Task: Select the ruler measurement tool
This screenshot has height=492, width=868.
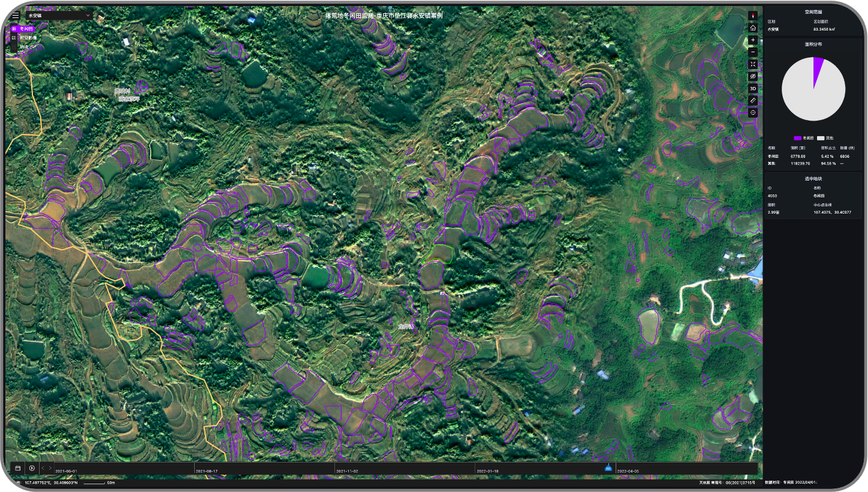Action: [x=753, y=101]
